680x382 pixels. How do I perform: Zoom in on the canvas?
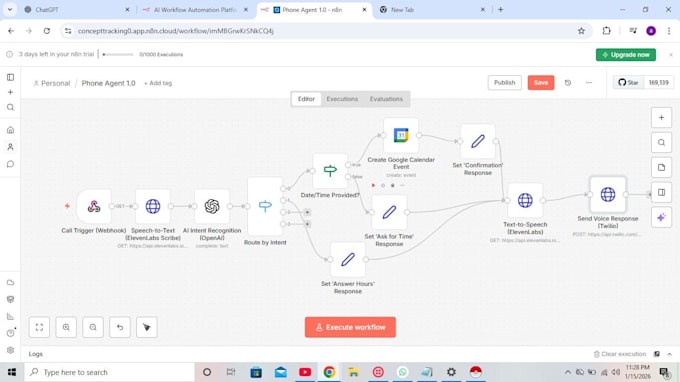[x=66, y=327]
